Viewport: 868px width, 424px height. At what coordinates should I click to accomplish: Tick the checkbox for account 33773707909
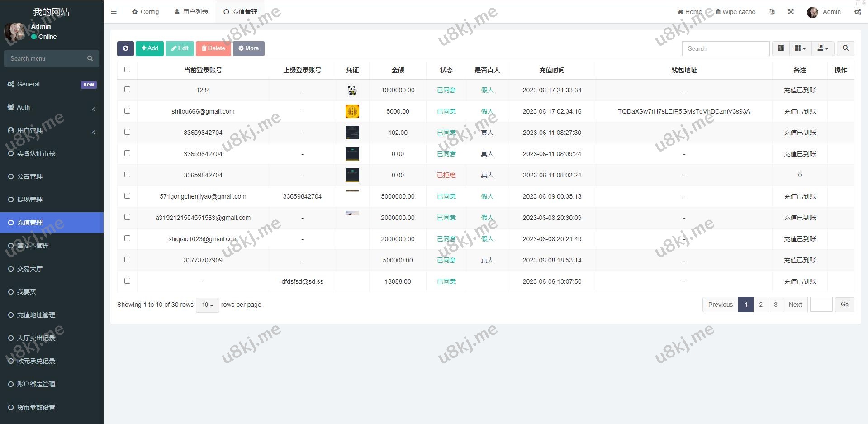(127, 260)
